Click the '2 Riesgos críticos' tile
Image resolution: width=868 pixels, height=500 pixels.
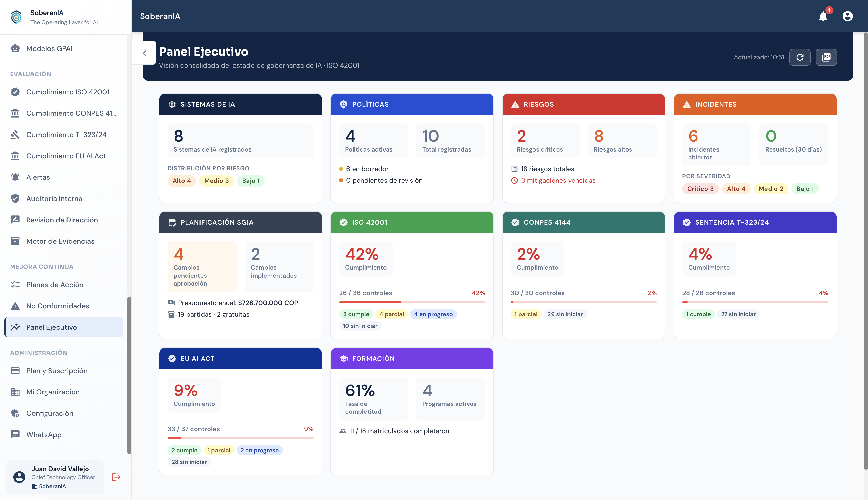(545, 141)
